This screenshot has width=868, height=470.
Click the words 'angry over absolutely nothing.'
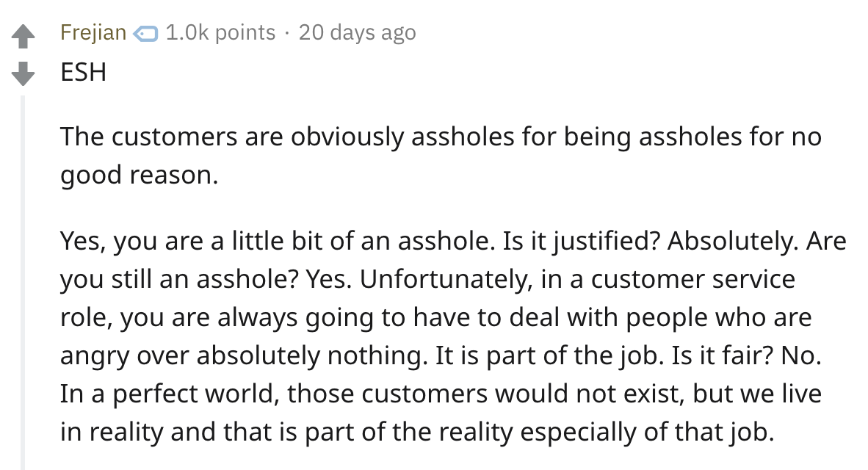[244, 356]
